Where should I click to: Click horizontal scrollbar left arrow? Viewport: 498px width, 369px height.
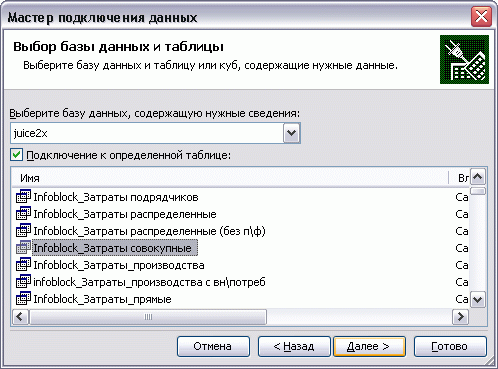(x=20, y=316)
